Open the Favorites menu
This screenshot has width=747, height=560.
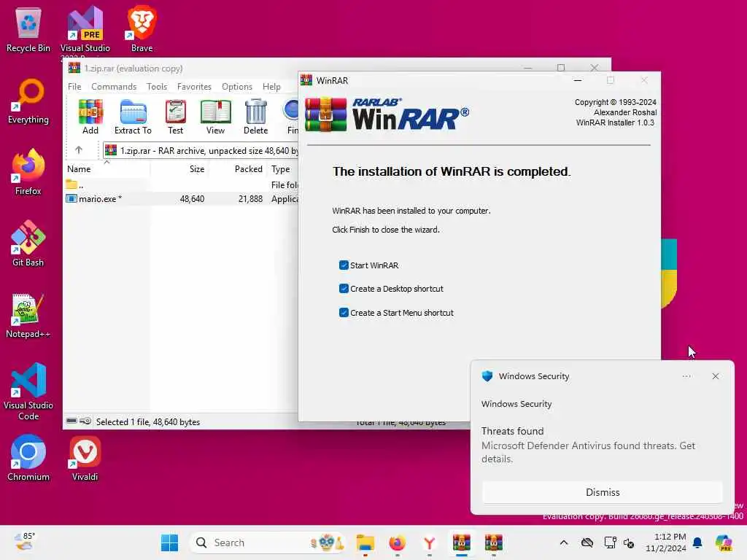pyautogui.click(x=194, y=87)
